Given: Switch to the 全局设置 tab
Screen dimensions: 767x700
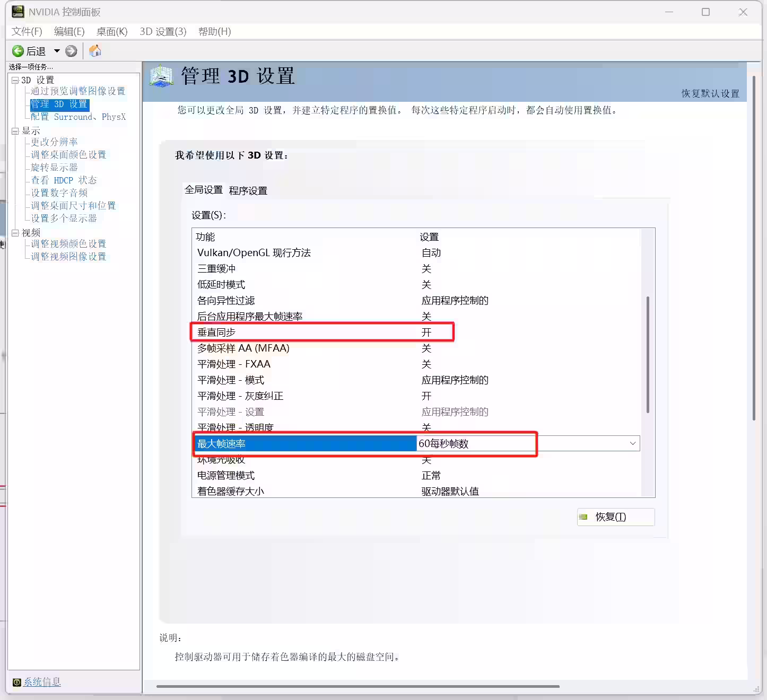Looking at the screenshot, I should coord(204,190).
